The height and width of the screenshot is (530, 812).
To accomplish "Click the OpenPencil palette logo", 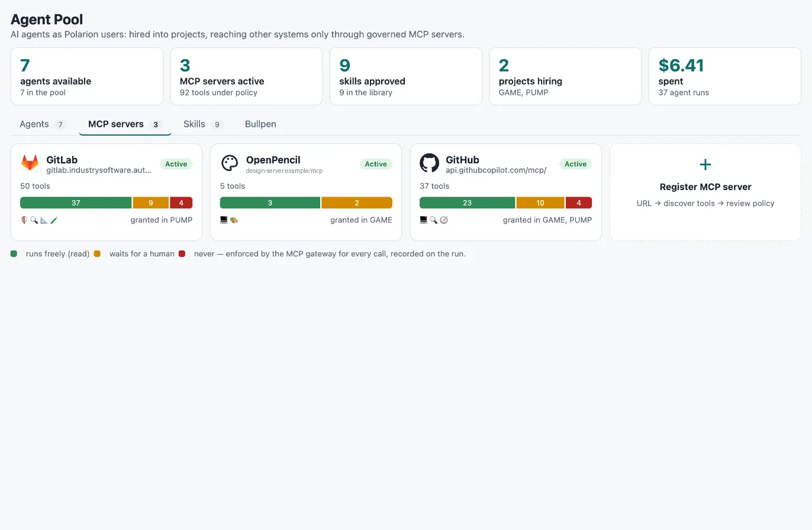I will click(x=230, y=163).
